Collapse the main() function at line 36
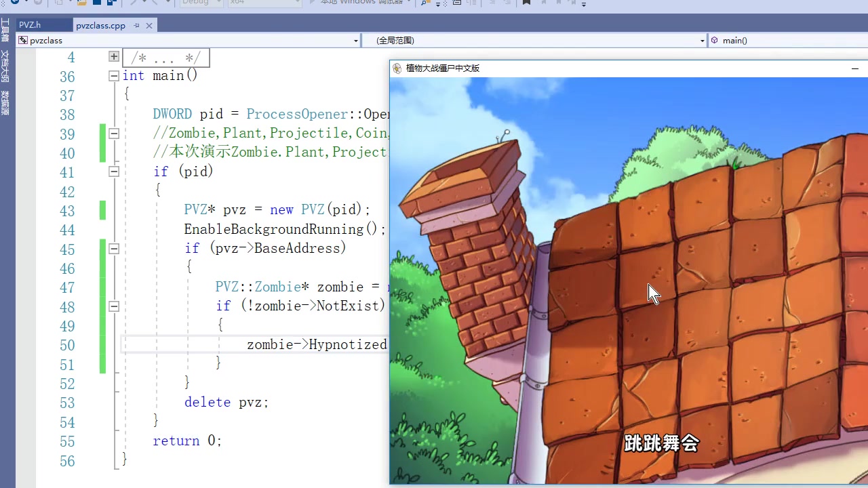The width and height of the screenshot is (868, 488). point(114,76)
